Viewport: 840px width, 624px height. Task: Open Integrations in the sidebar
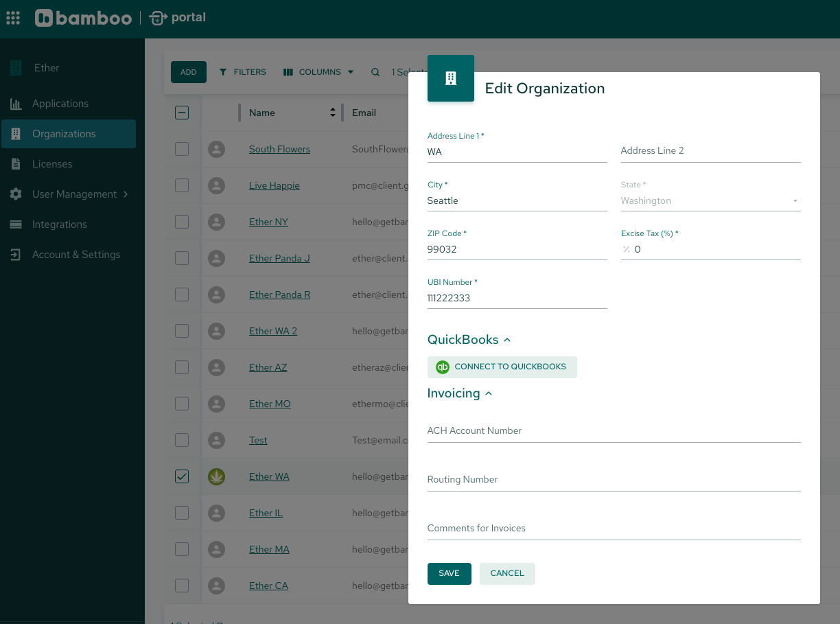tap(69, 224)
